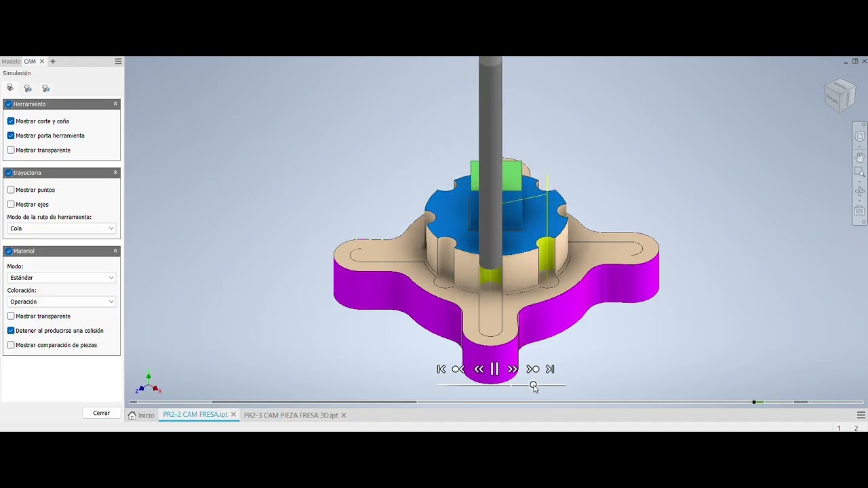The width and height of the screenshot is (868, 488).
Task: Switch to the Modelo panel tab
Action: 11,61
